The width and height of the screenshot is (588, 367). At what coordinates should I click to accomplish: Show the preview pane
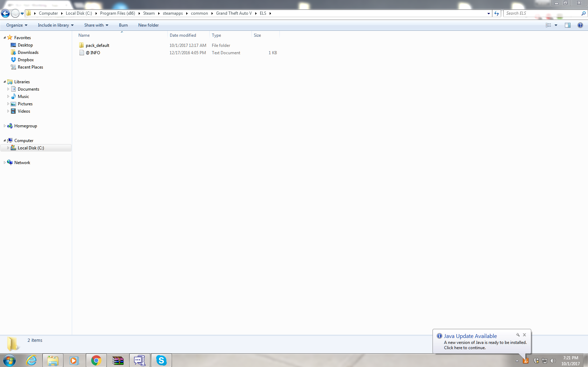point(568,25)
